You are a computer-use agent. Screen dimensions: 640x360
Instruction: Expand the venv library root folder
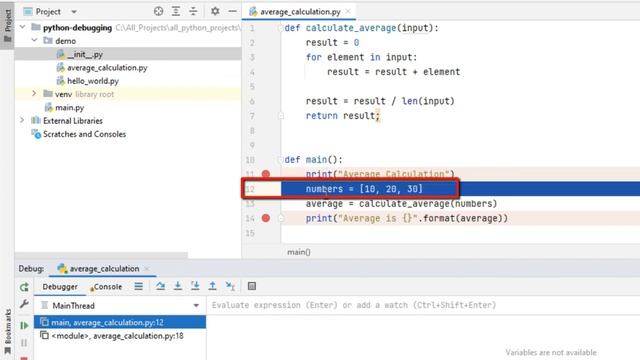34,93
